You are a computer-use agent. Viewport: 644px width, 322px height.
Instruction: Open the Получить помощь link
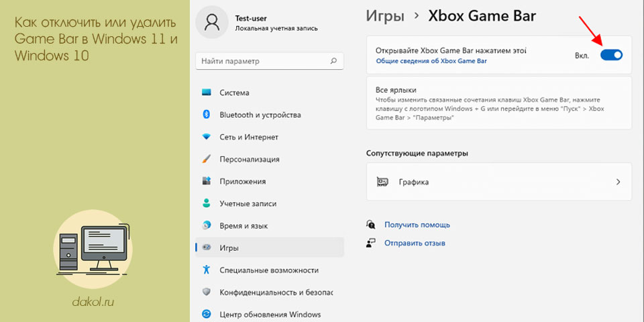coord(417,225)
